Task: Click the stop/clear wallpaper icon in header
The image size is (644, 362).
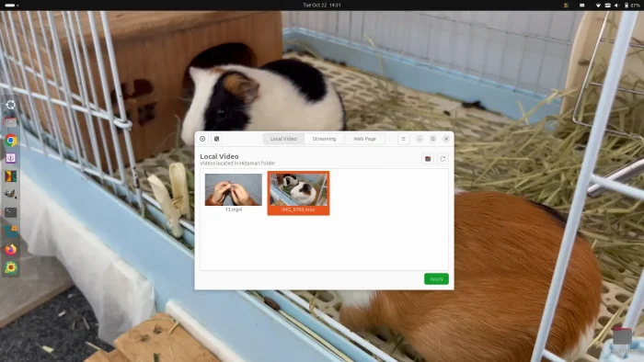Action: (x=202, y=139)
